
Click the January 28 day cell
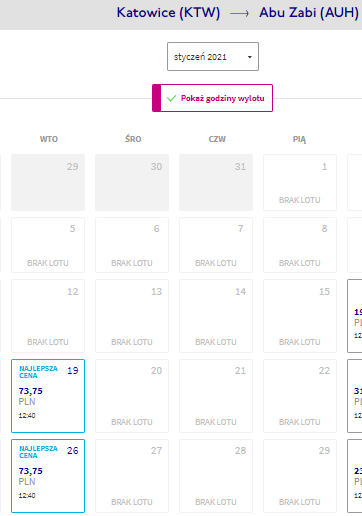pyautogui.click(x=216, y=476)
